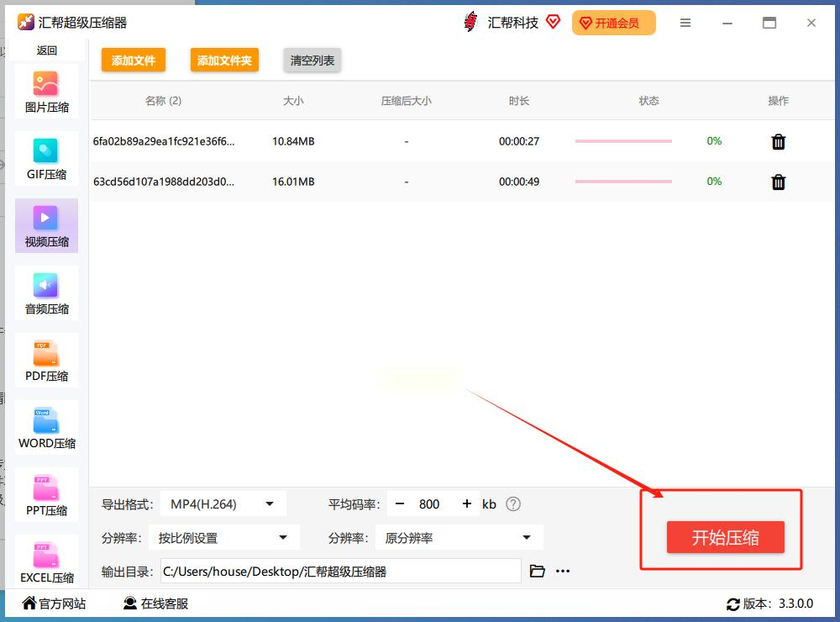Click the 16.01MB size cell

click(293, 182)
